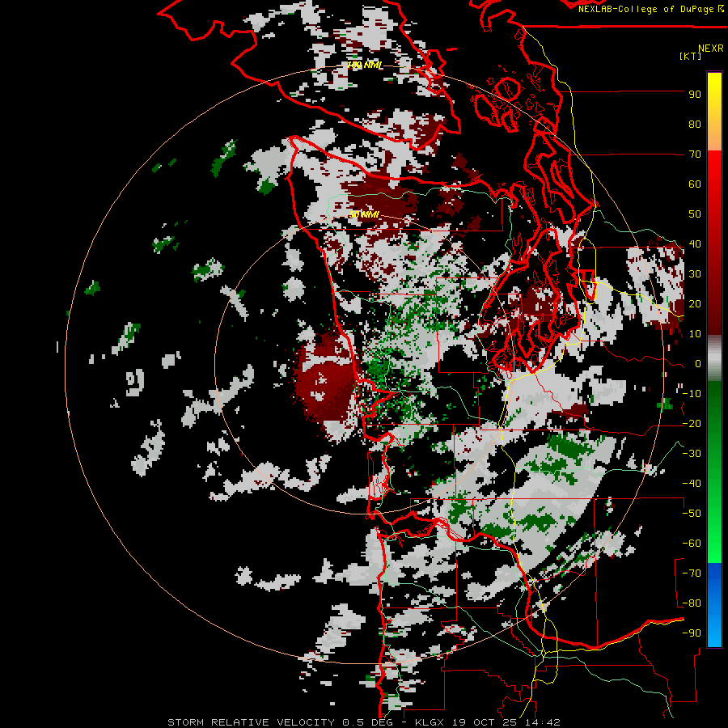This screenshot has height=728, width=728.
Task: Click the 100 NMI range ring label
Action: [x=365, y=65]
